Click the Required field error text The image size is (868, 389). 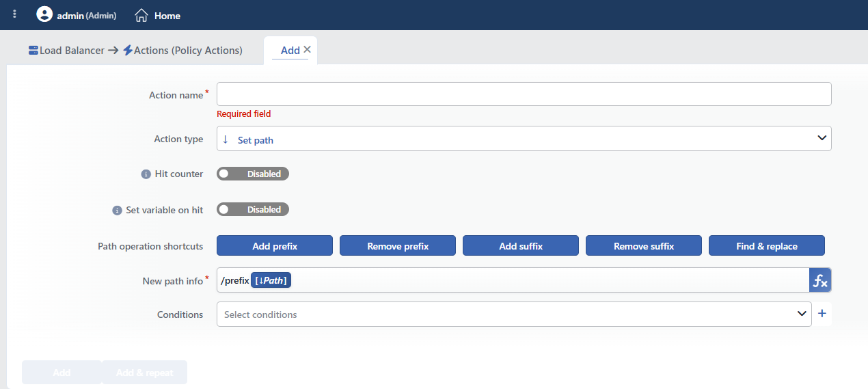tap(243, 114)
